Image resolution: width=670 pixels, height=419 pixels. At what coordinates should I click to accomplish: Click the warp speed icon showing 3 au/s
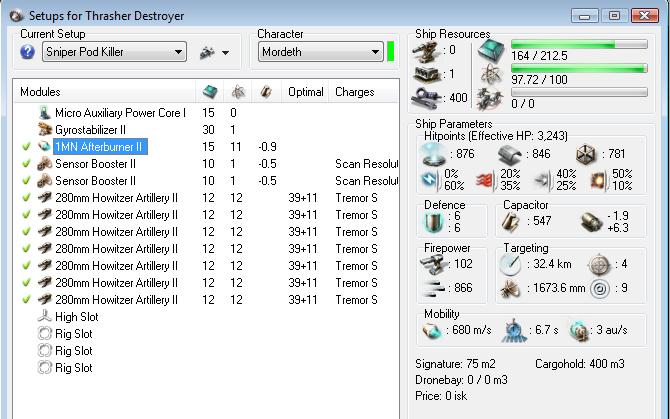point(579,331)
